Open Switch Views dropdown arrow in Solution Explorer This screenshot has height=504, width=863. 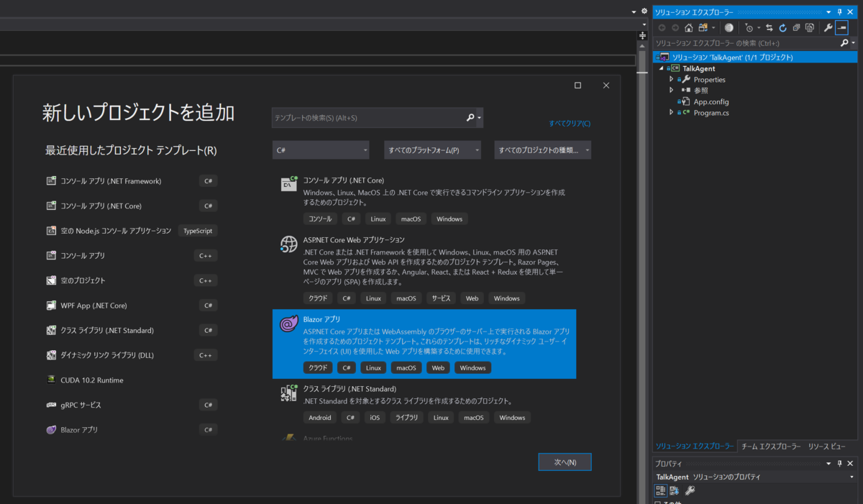713,28
